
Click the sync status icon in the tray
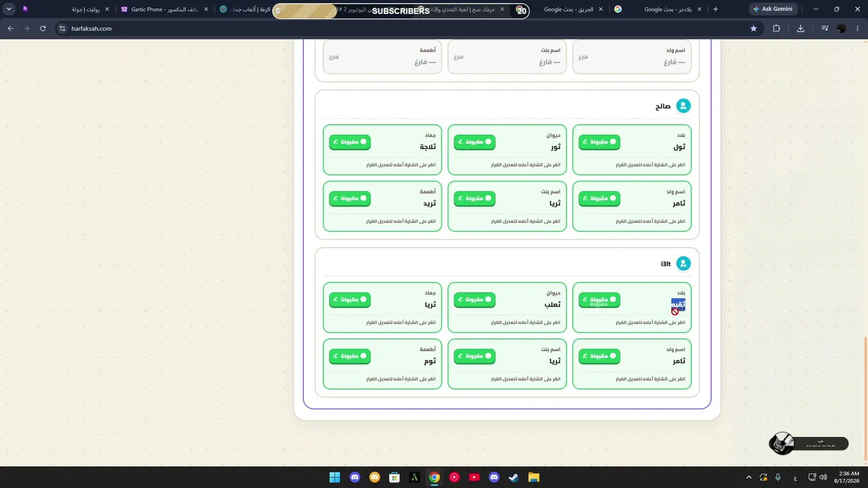(x=764, y=477)
